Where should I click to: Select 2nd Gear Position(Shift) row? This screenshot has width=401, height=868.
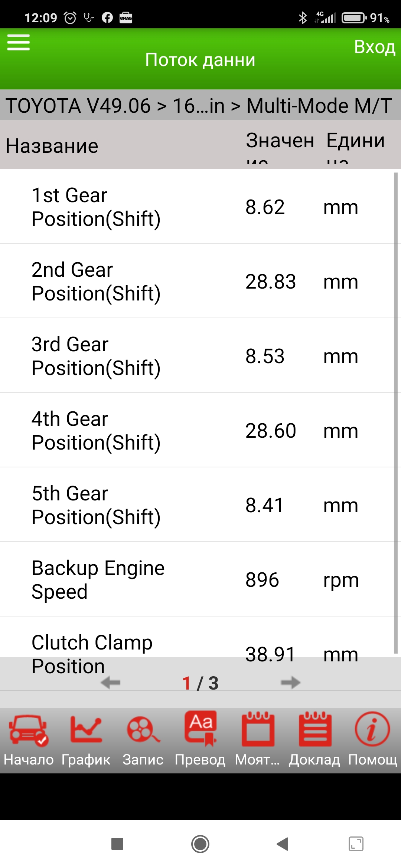(197, 281)
